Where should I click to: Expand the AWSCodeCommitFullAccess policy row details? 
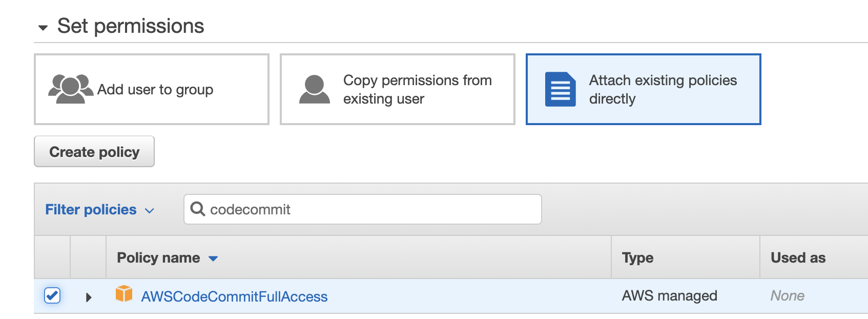89,297
